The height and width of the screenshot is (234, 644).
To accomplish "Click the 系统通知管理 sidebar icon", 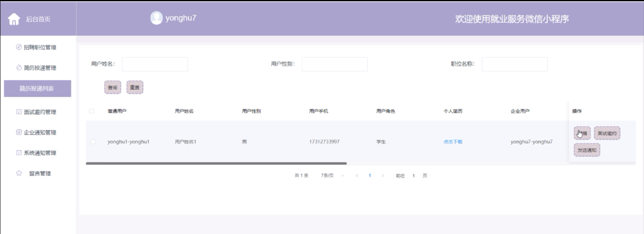I will tap(19, 153).
